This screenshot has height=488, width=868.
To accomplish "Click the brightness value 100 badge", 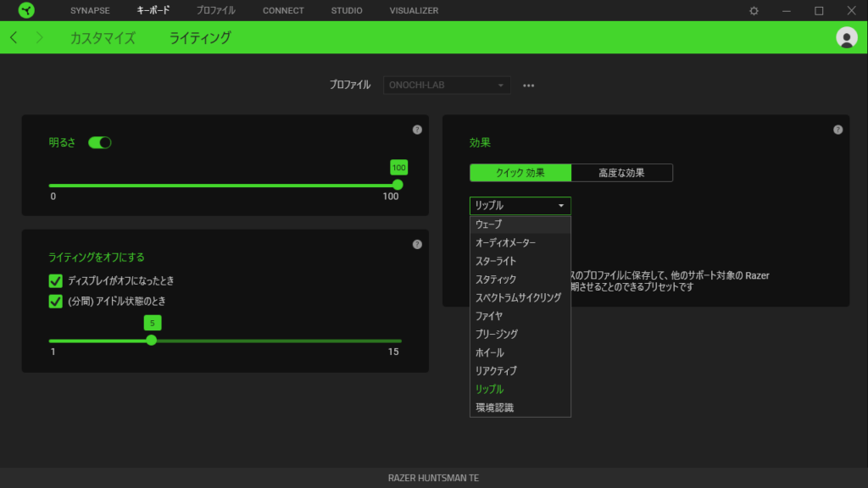I will [398, 167].
